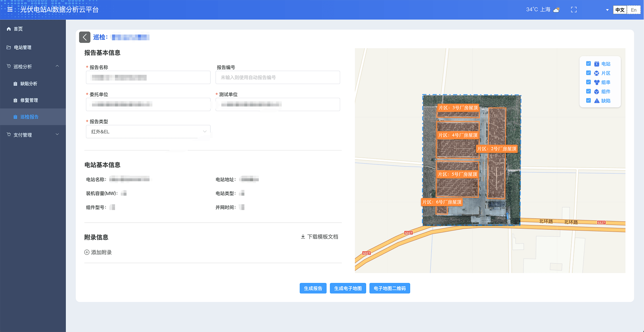Switch language to En
This screenshot has width=644, height=332.
click(x=634, y=10)
